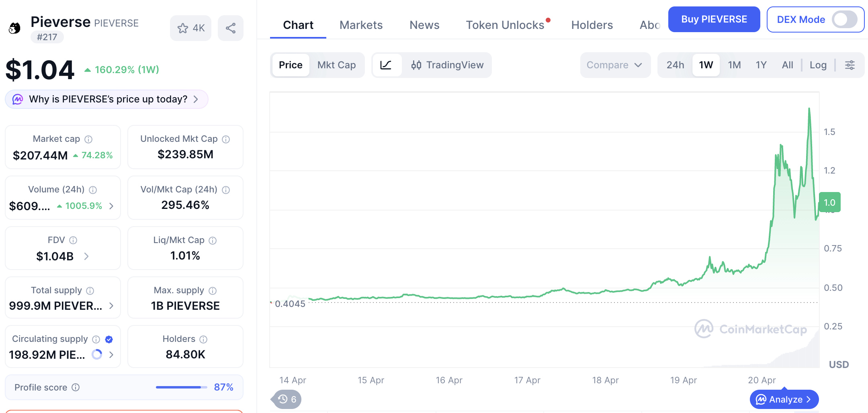Open the partially visible About tab
This screenshot has width=868, height=413.
(650, 25)
